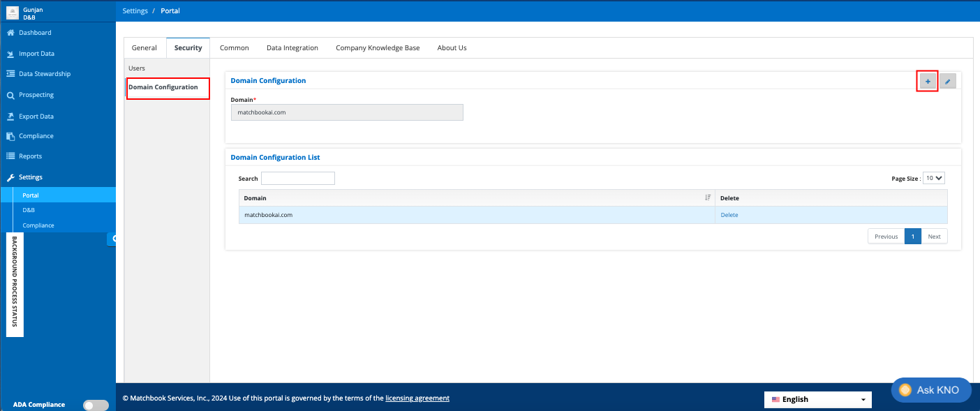This screenshot has height=411, width=980.
Task: Switch to the Data Integration tab
Action: [x=292, y=48]
